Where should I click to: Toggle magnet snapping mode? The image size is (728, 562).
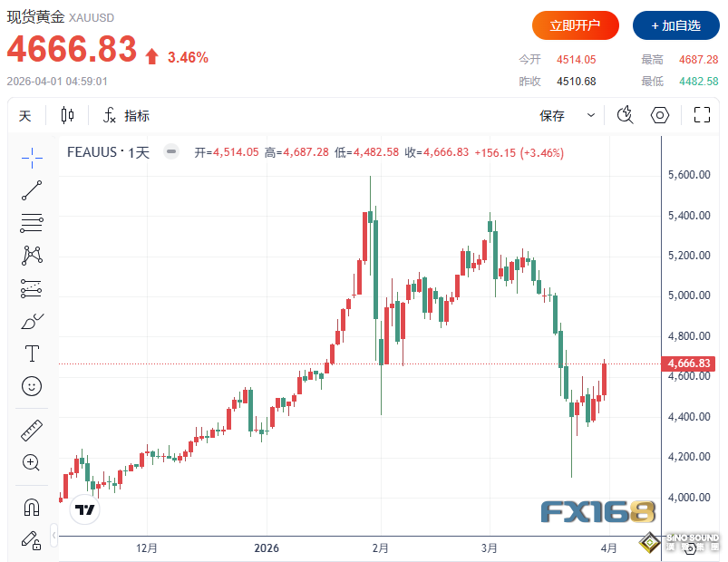pyautogui.click(x=32, y=507)
